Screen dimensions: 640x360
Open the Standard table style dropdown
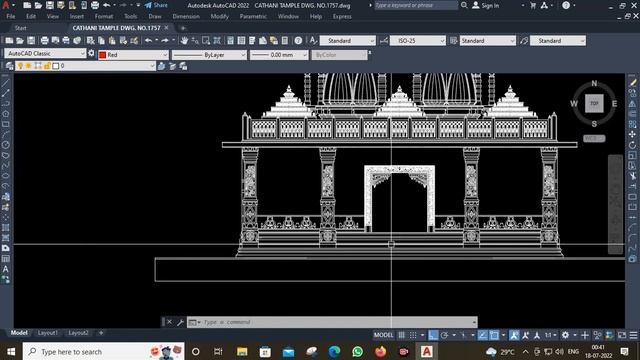click(x=488, y=41)
